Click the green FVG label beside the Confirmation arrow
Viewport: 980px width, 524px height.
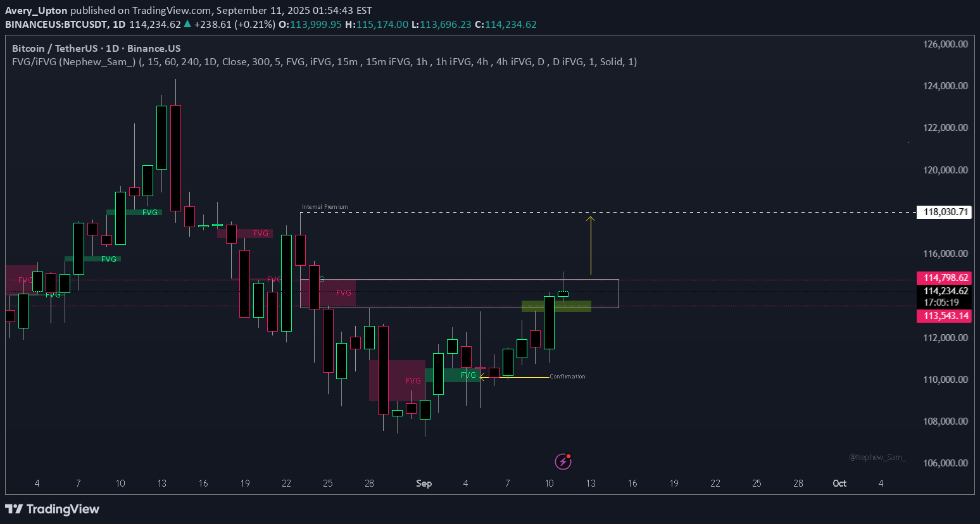(x=468, y=375)
